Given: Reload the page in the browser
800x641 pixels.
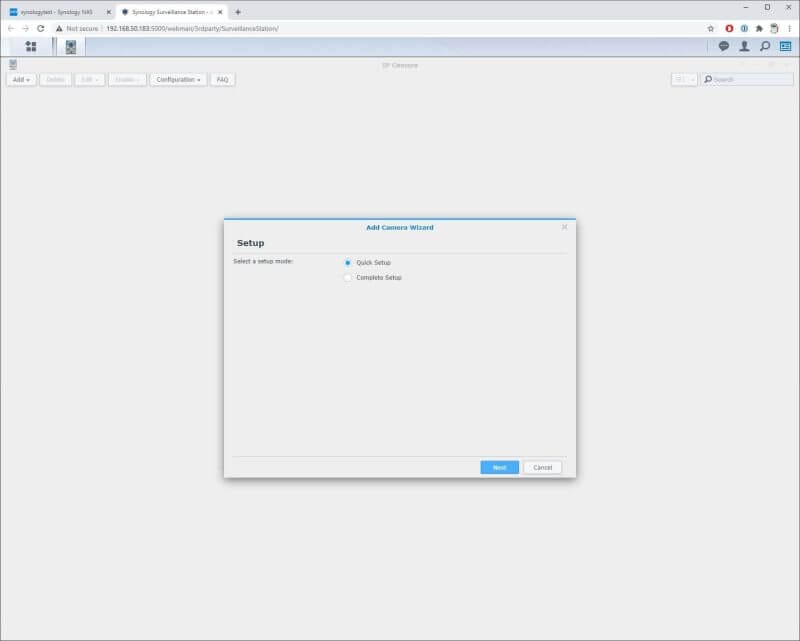Looking at the screenshot, I should [38, 30].
